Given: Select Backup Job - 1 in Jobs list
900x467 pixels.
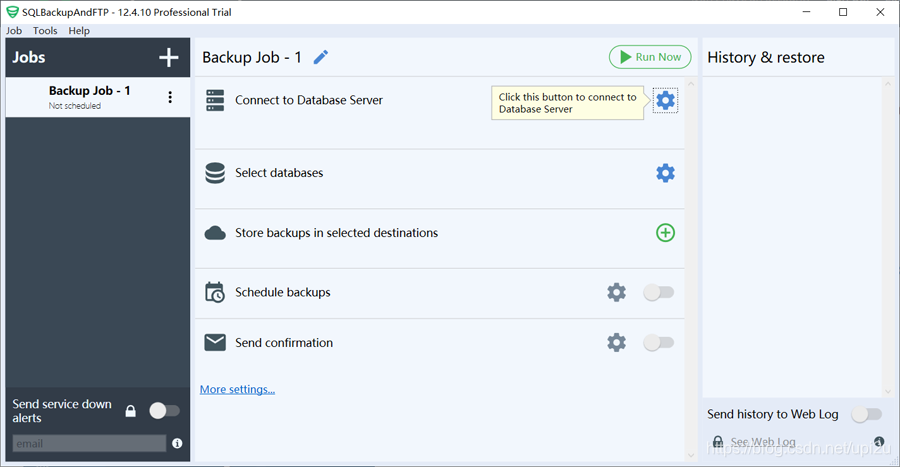Looking at the screenshot, I should click(98, 97).
